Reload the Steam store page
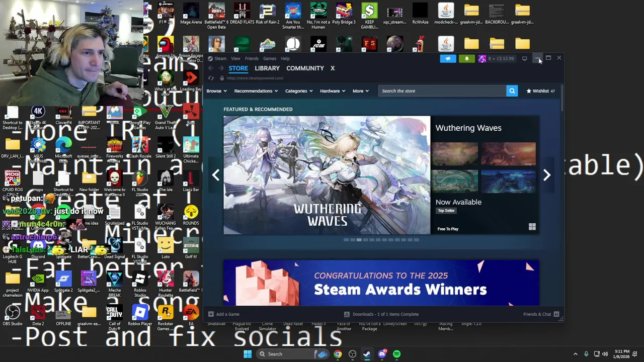The image size is (644, 362). 211,78
